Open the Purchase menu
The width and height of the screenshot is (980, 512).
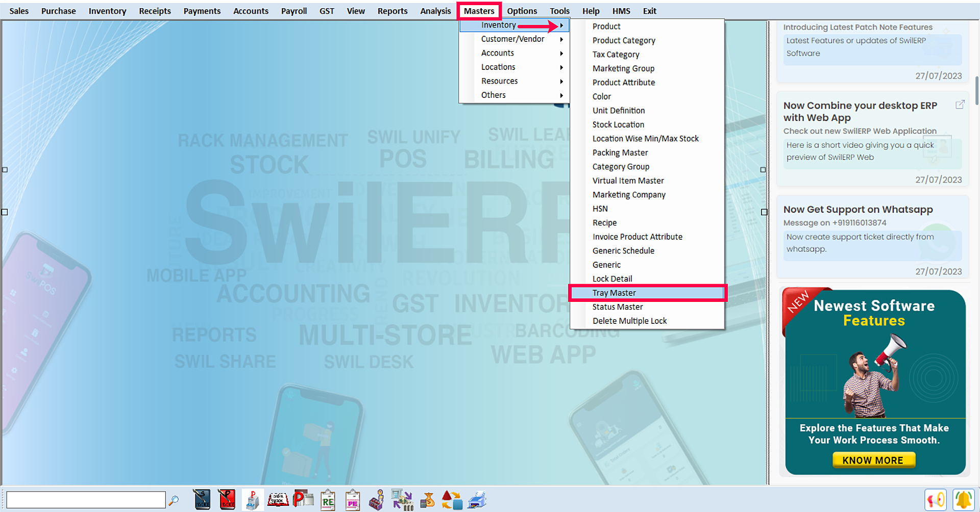click(58, 11)
